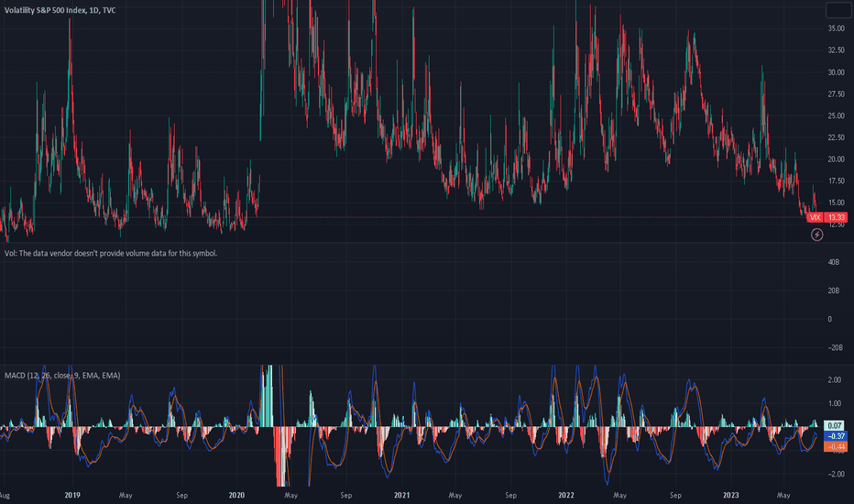
Task: Click the 22.50 price scale label
Action: coord(836,137)
